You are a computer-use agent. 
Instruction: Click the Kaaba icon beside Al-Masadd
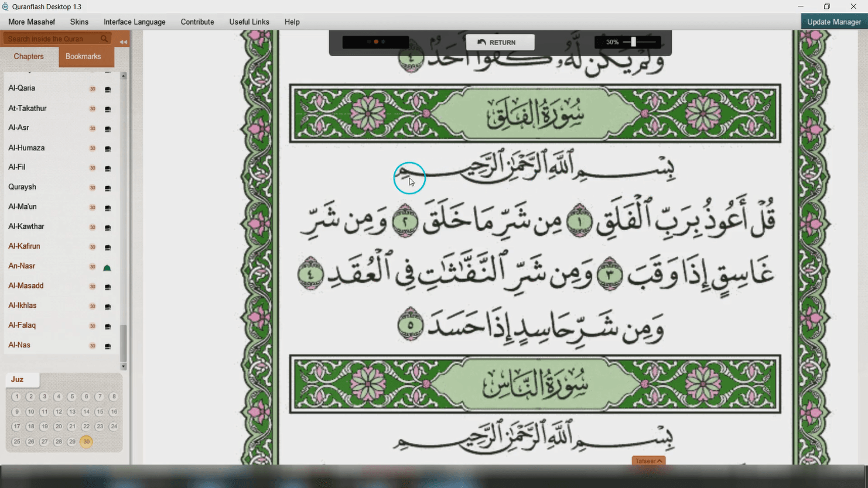tap(108, 287)
